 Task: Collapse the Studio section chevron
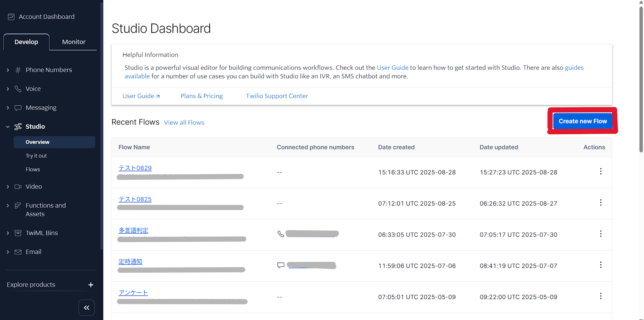point(8,127)
